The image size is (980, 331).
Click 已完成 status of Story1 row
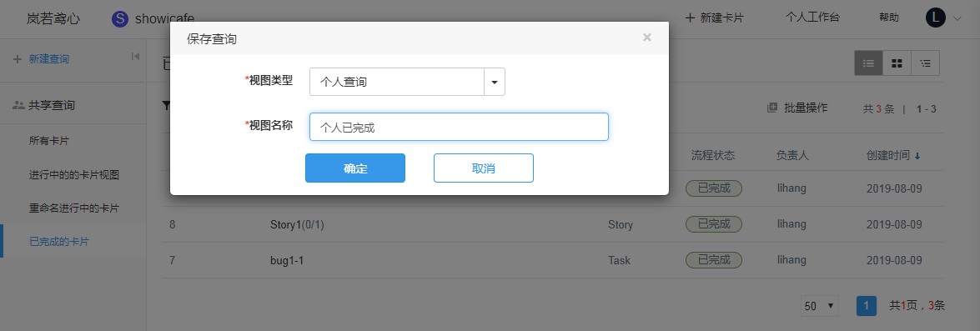pyautogui.click(x=714, y=224)
